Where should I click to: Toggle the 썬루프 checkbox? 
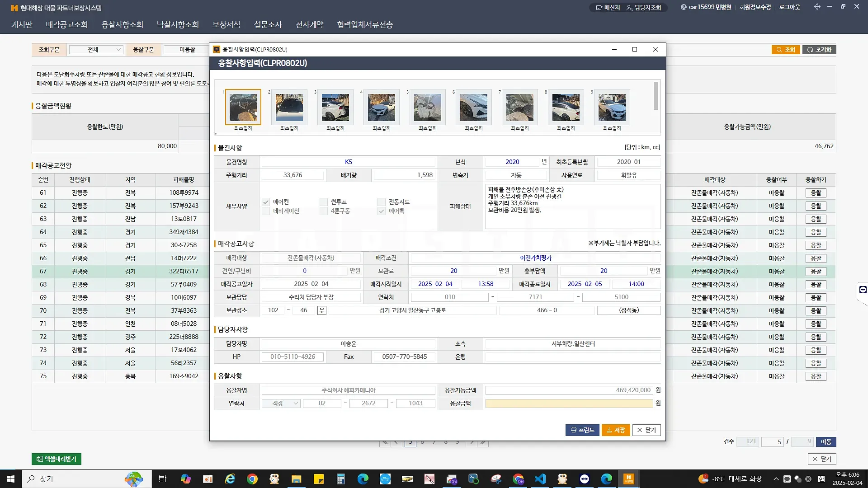(323, 202)
